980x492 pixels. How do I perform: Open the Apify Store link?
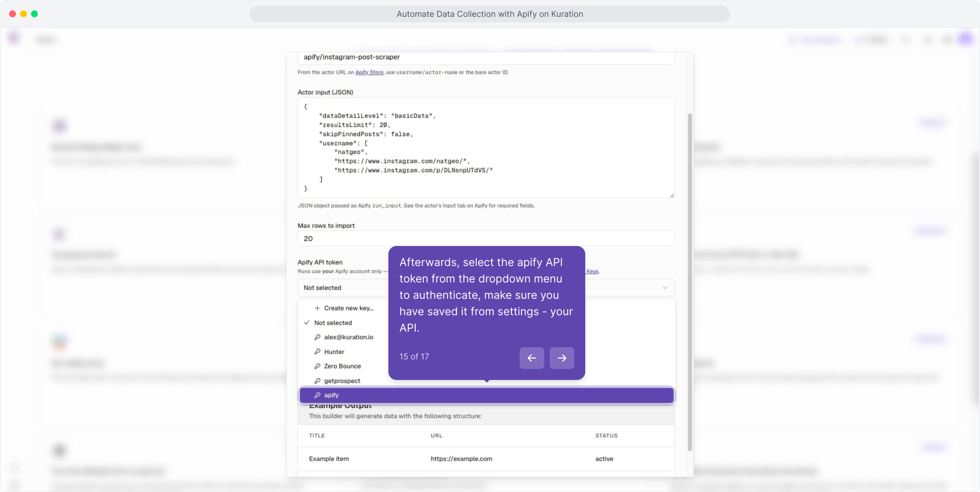369,72
